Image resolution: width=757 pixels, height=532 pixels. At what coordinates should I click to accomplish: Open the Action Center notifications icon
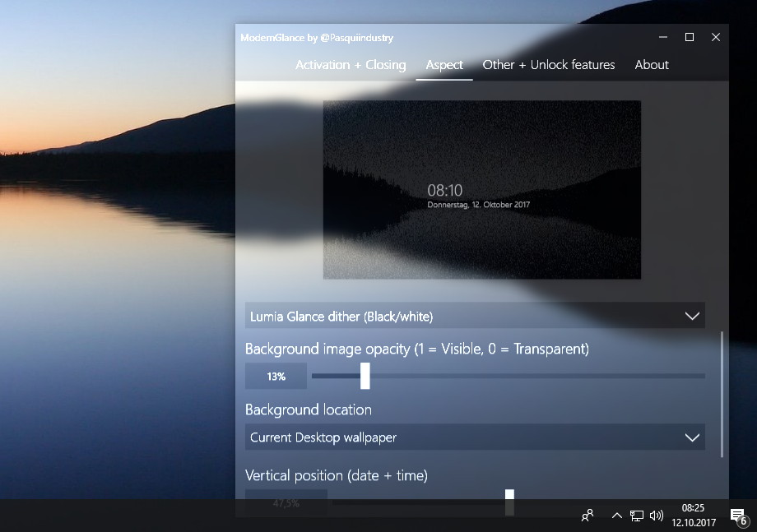(x=737, y=516)
